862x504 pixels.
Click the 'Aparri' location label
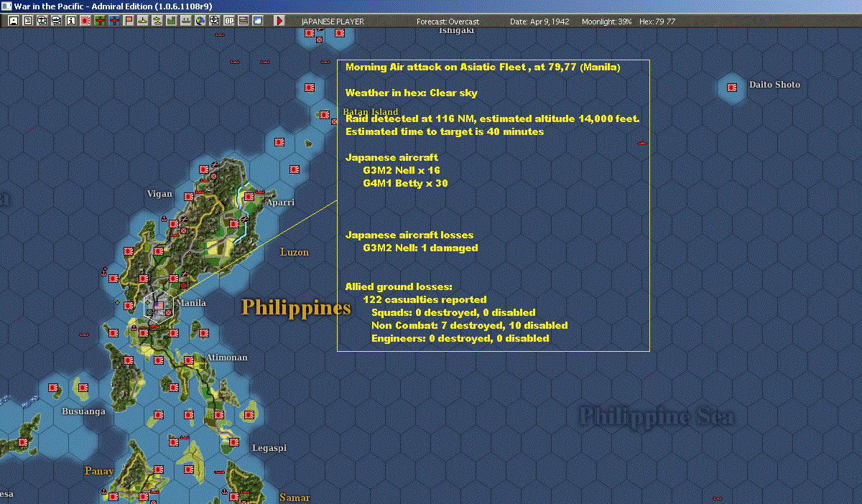(x=280, y=202)
